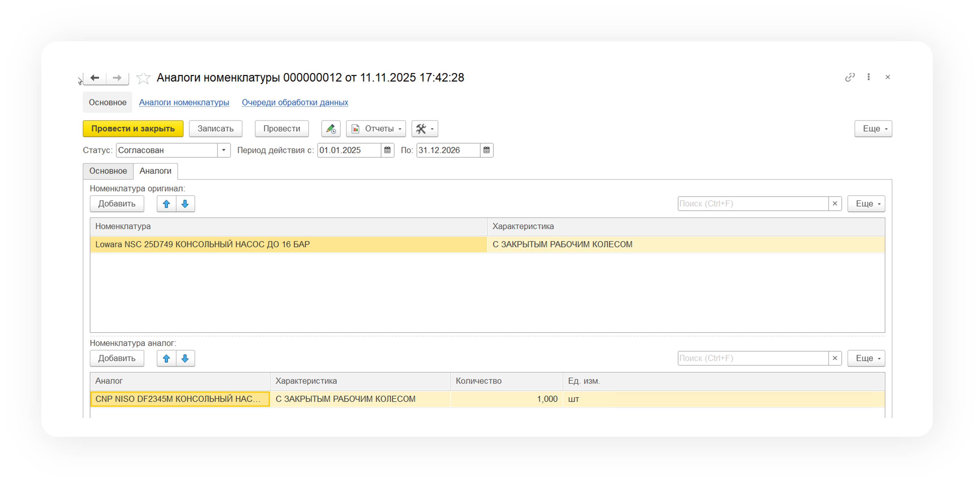Click Провести и закрыть button

(133, 129)
